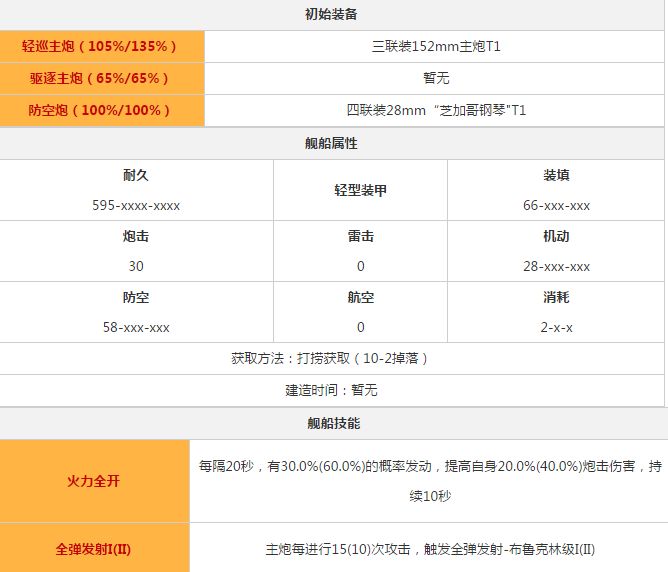Image resolution: width=668 pixels, height=572 pixels.
Task: Click the 全弹发射I(II) skill name cell
Action: 95,549
